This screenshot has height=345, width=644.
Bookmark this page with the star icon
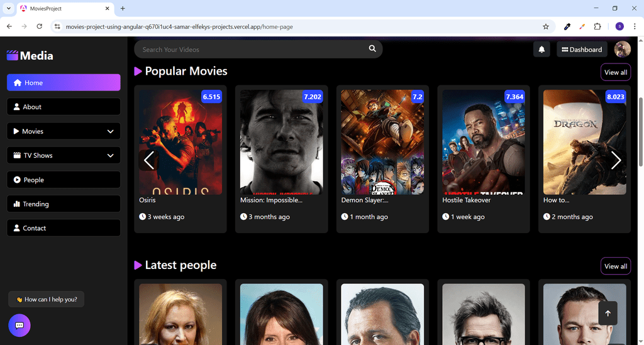click(545, 26)
